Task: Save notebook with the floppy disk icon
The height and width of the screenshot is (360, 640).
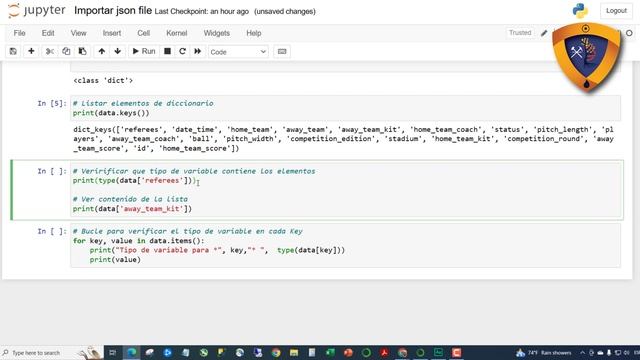Action: [13, 51]
